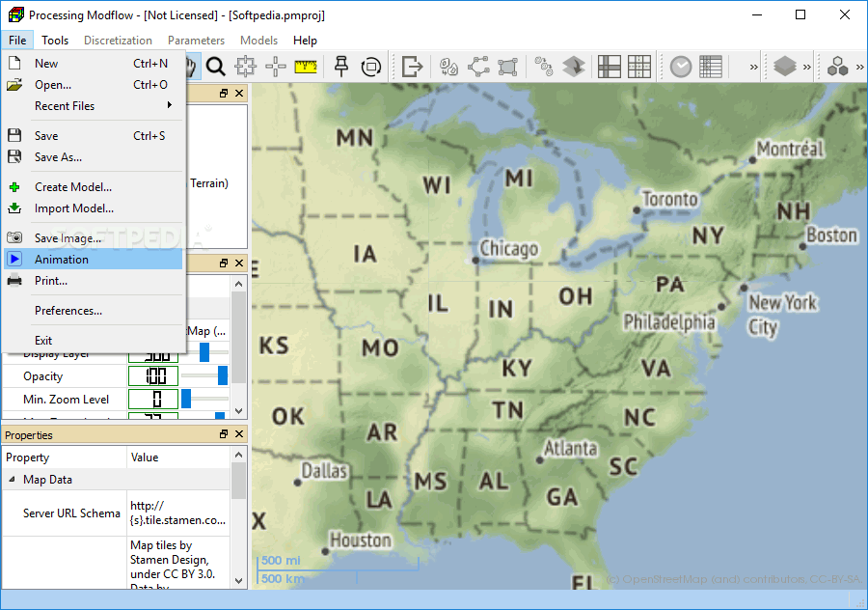Click the pushpin bookmark icon
The width and height of the screenshot is (868, 610).
tap(341, 67)
